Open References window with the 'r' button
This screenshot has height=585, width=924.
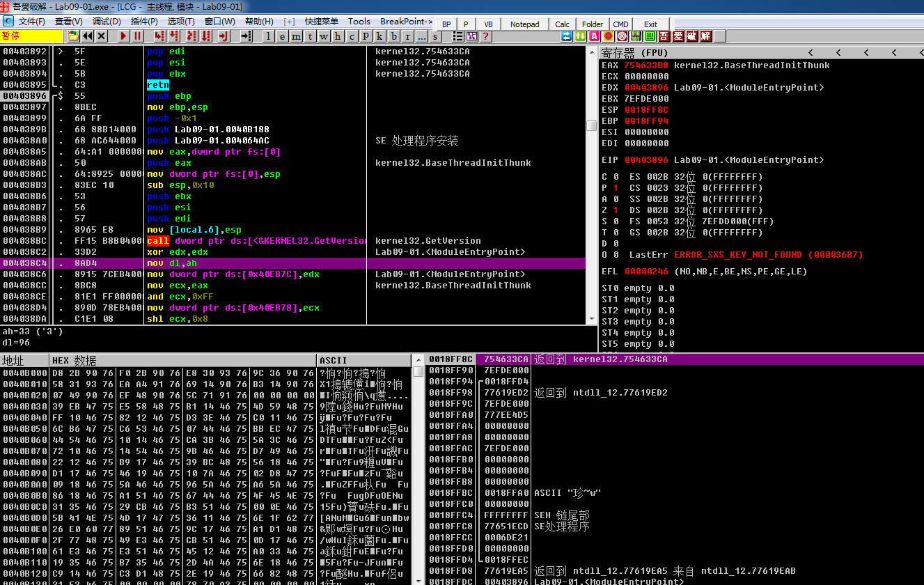[408, 36]
